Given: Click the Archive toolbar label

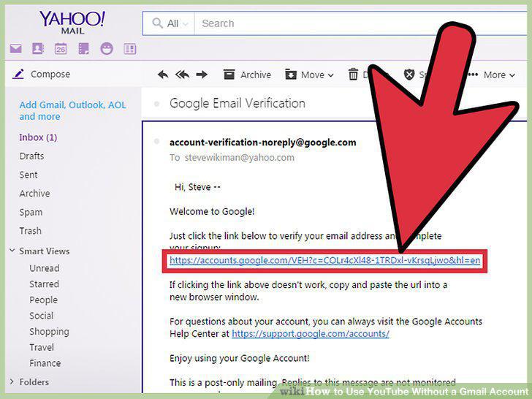Looking at the screenshot, I should click(x=256, y=75).
